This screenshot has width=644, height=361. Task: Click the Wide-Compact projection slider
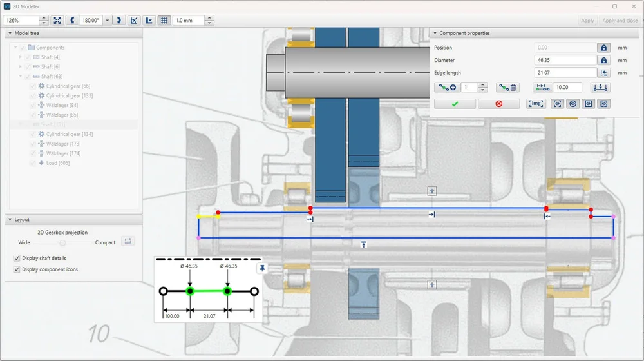(x=63, y=242)
